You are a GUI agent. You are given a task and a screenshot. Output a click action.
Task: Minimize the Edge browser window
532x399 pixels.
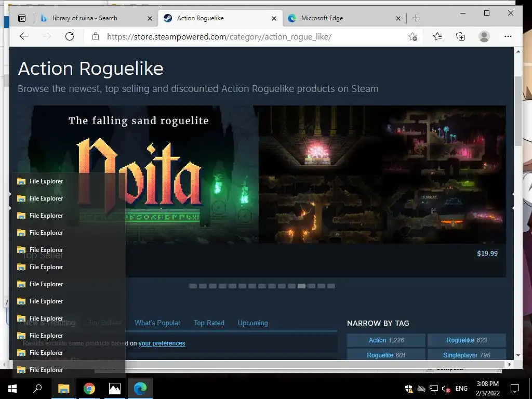pyautogui.click(x=463, y=13)
